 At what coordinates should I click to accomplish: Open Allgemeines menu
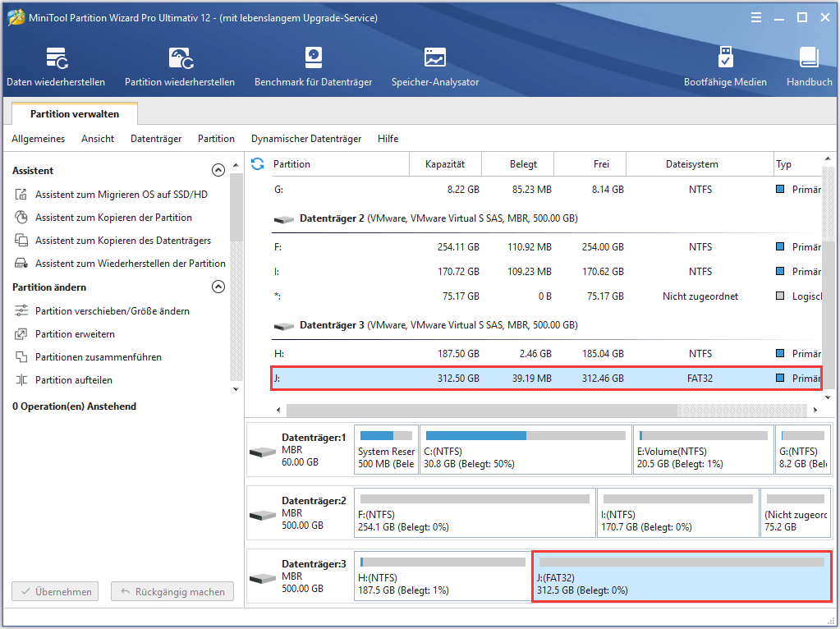pyautogui.click(x=38, y=139)
